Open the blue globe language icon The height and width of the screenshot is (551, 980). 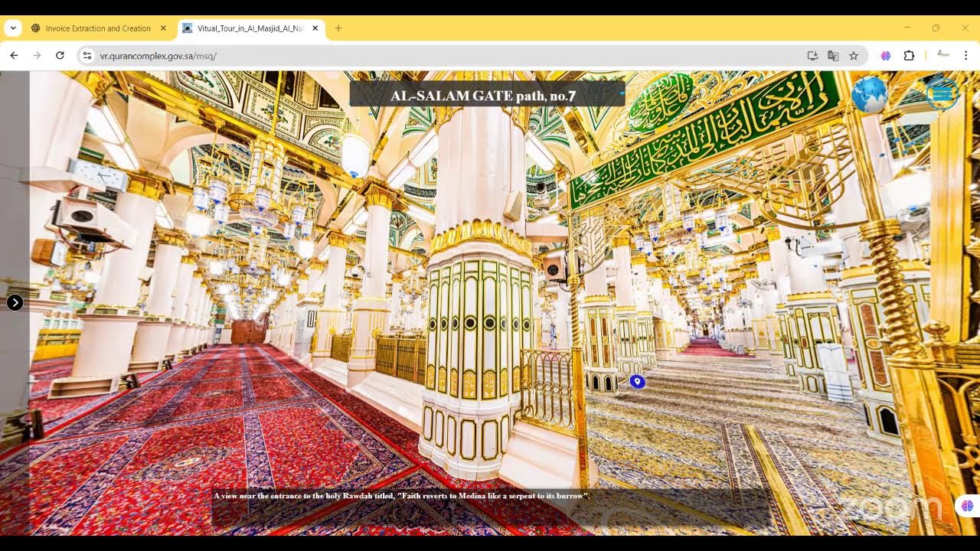click(x=869, y=95)
